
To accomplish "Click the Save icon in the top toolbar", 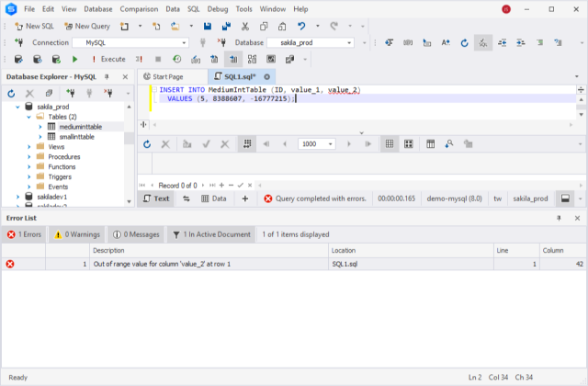I will (208, 26).
